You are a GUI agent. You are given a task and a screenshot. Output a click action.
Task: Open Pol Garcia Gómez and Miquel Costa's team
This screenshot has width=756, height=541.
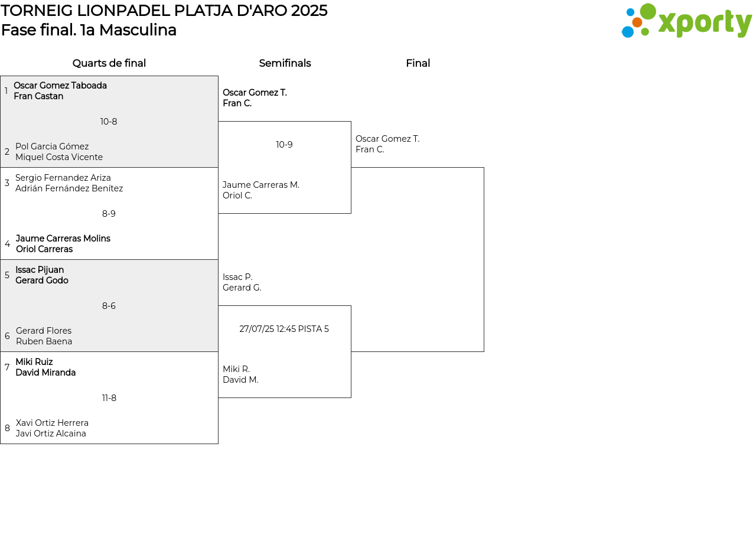coord(59,152)
